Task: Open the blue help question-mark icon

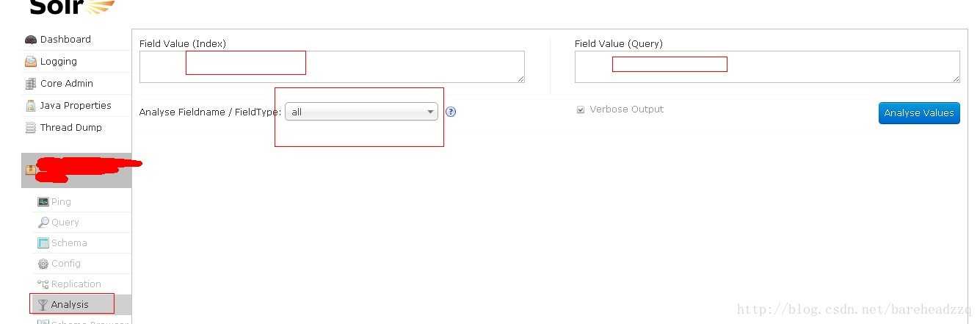Action: coord(451,112)
